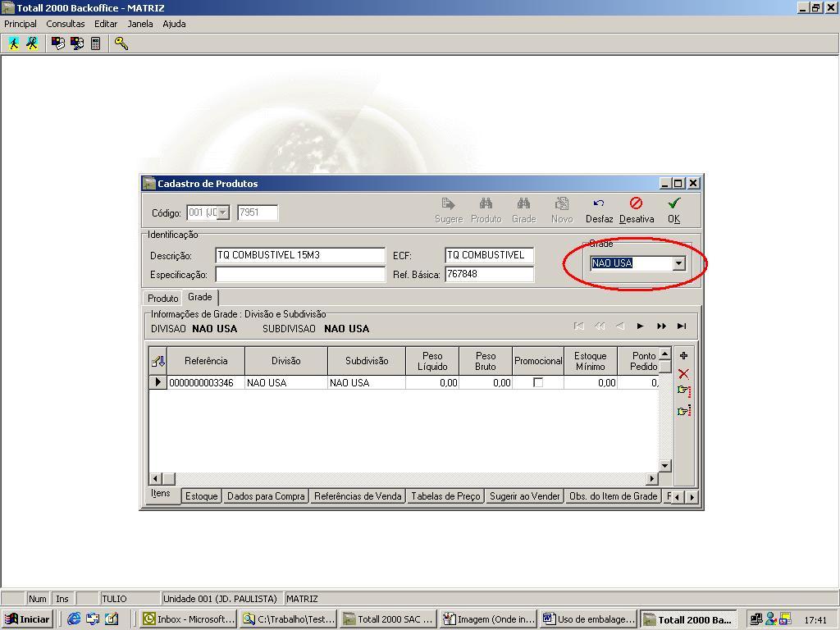840x630 pixels.
Task: Switch to the Produto tab
Action: coord(163,299)
